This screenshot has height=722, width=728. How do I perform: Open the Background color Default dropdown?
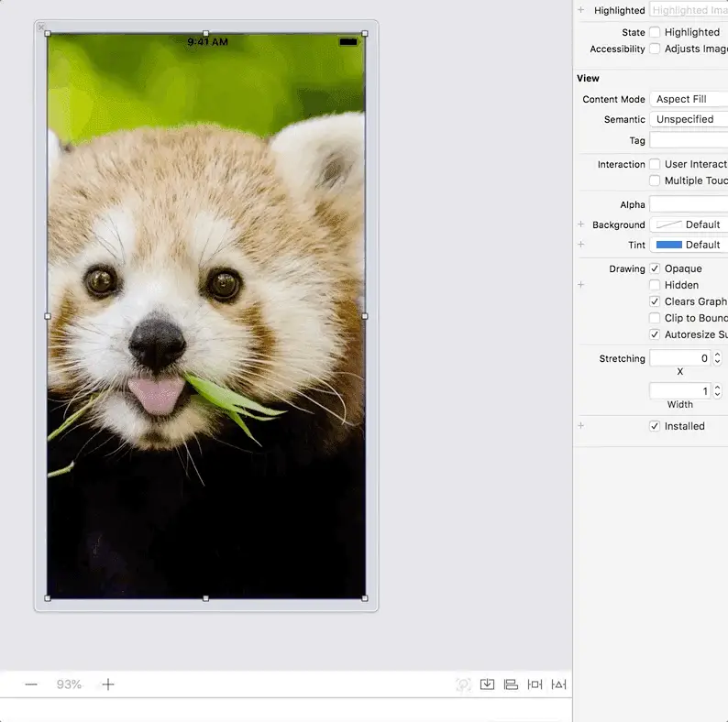click(689, 224)
